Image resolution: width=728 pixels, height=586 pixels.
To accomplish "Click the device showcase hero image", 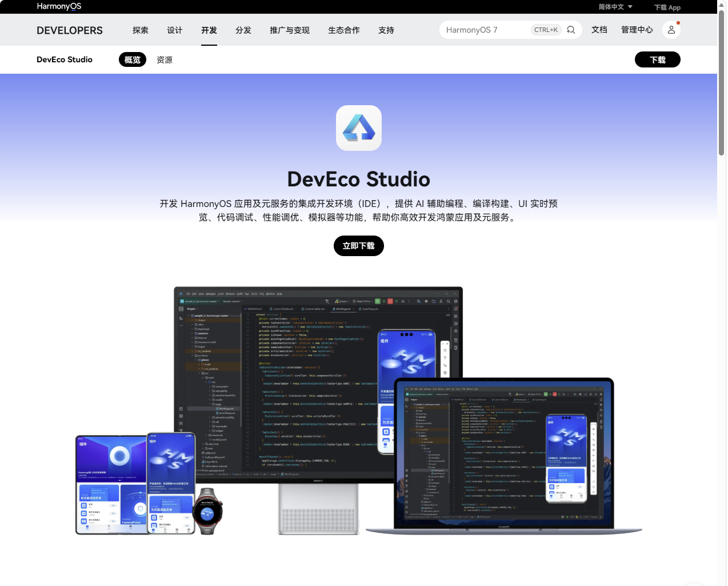I will tap(359, 410).
